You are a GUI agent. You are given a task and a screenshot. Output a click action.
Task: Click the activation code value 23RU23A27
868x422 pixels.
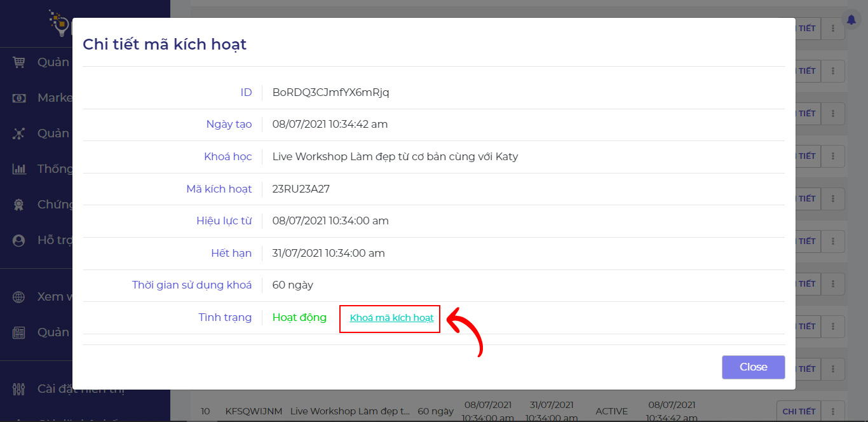pos(301,189)
